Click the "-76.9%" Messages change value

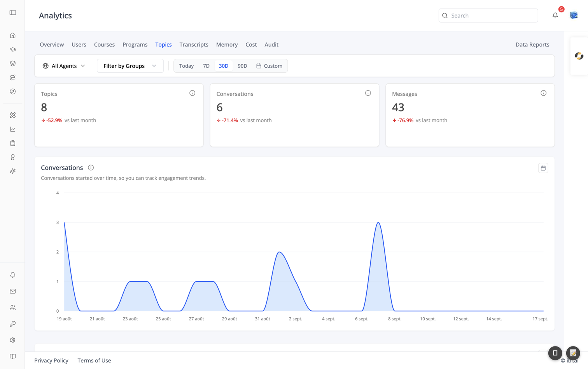pos(405,120)
